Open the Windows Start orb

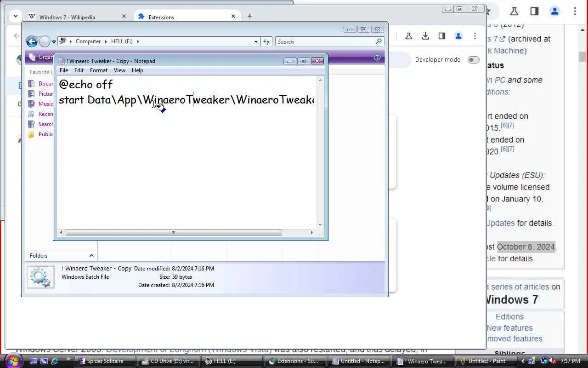pyautogui.click(x=12, y=361)
